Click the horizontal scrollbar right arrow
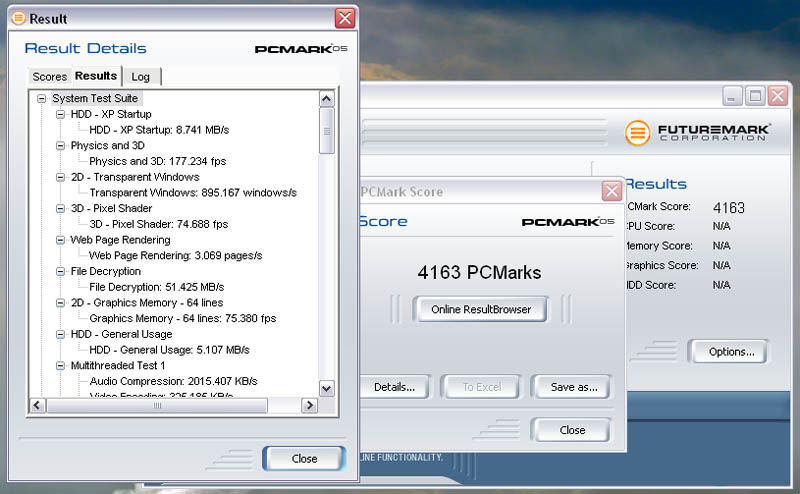 coord(309,405)
